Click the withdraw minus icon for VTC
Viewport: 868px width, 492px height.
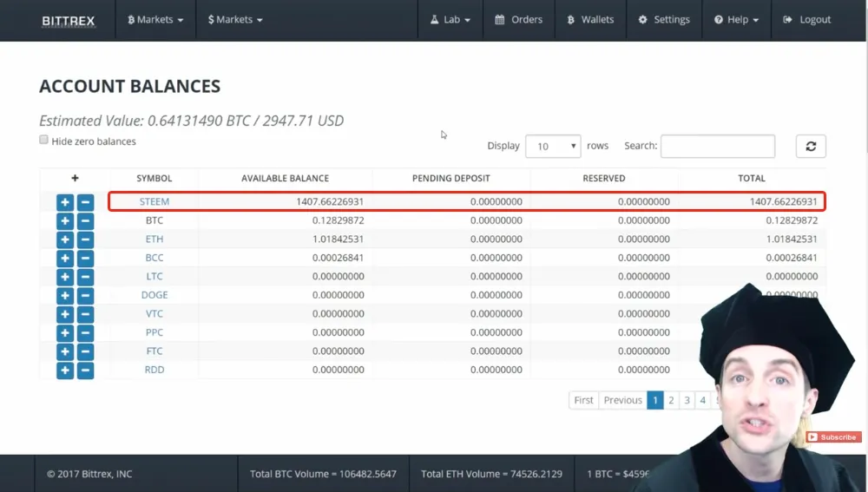(x=85, y=314)
